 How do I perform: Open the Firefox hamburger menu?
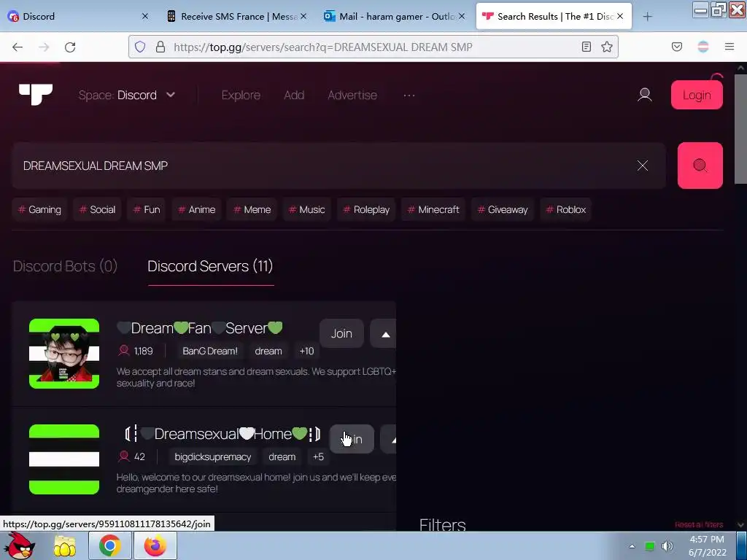point(729,47)
